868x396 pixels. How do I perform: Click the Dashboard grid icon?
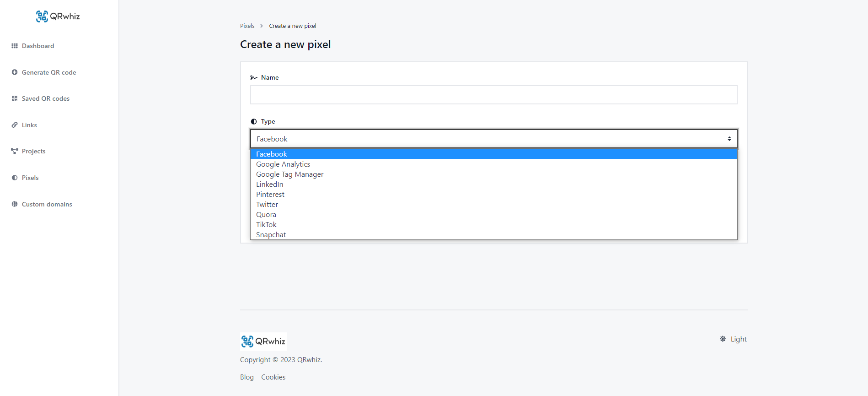tap(15, 46)
